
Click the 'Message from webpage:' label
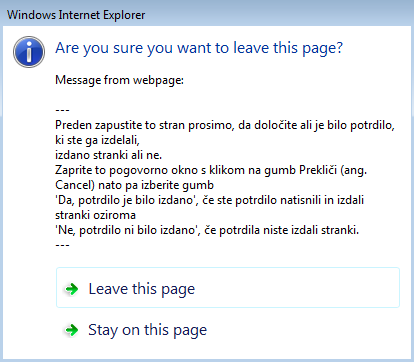[119, 80]
